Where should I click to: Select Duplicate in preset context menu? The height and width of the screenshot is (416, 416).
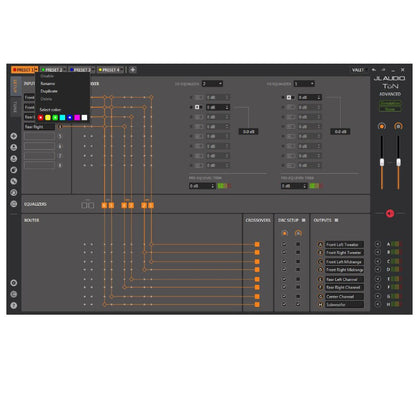tap(49, 91)
